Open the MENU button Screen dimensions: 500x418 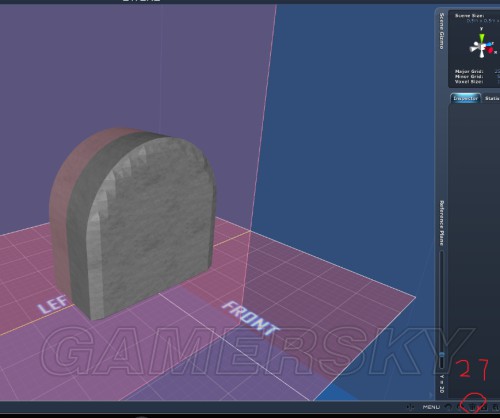click(x=431, y=407)
